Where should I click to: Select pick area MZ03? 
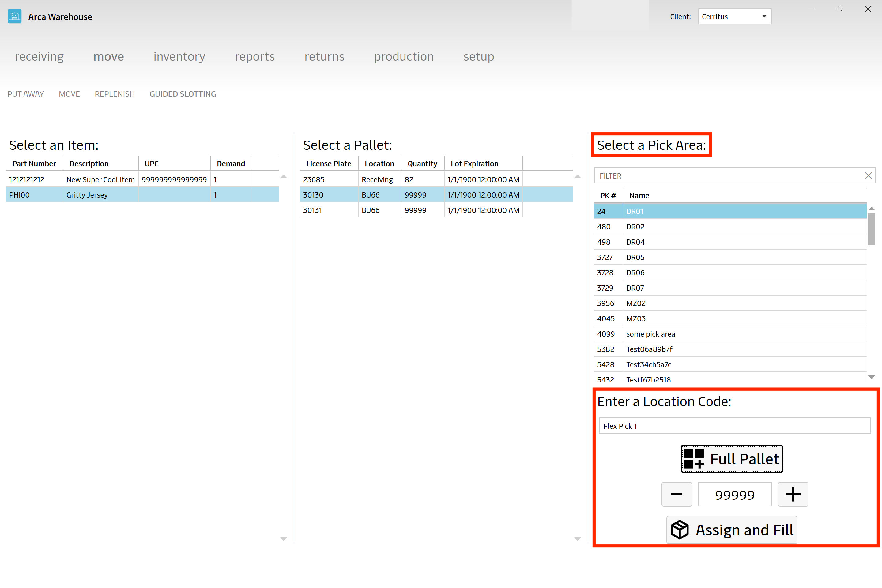(x=730, y=319)
